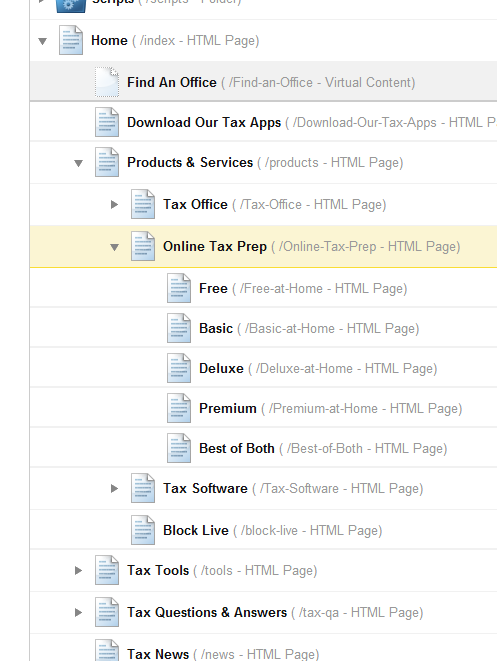Select Find An Office item

click(172, 82)
